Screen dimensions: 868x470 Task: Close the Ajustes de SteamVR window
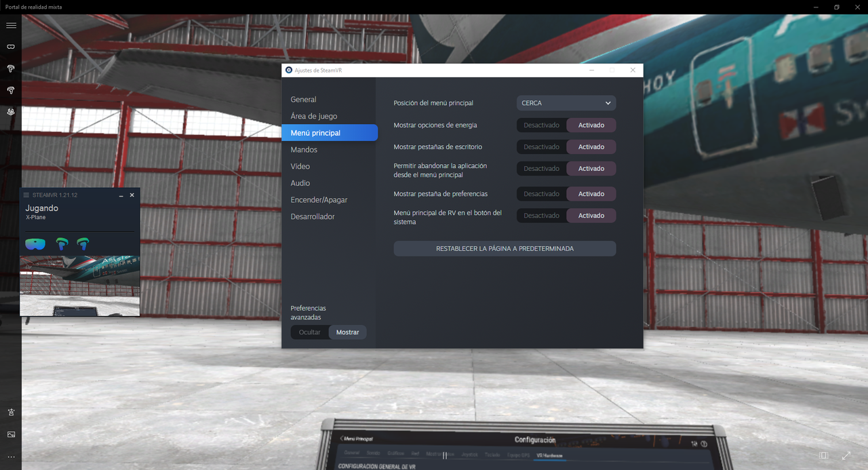[633, 70]
